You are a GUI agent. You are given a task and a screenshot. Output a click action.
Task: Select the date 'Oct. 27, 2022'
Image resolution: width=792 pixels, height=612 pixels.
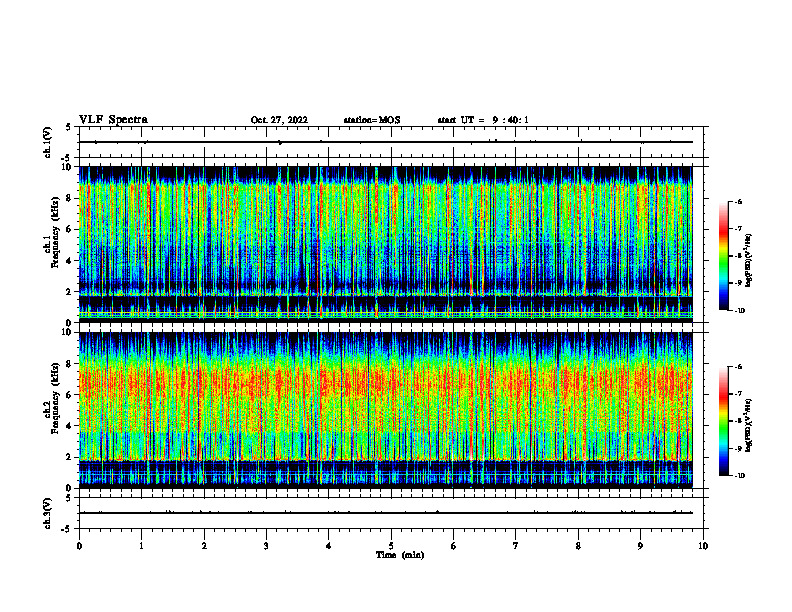[279, 120]
